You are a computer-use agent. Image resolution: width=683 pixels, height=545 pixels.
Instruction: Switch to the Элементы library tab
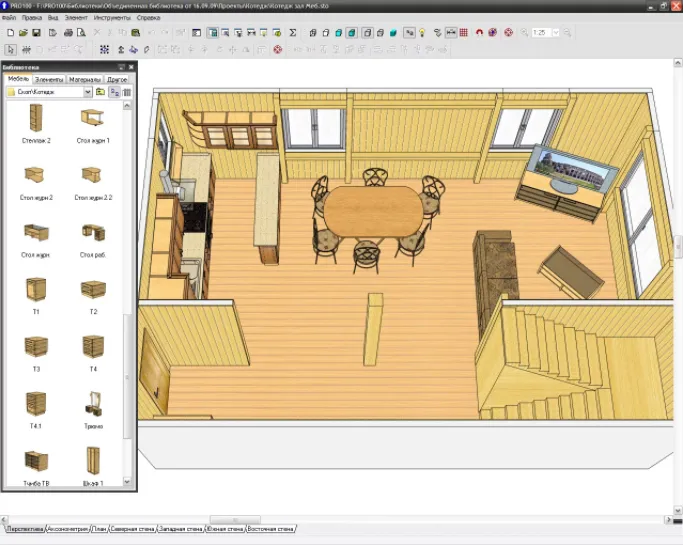point(49,79)
